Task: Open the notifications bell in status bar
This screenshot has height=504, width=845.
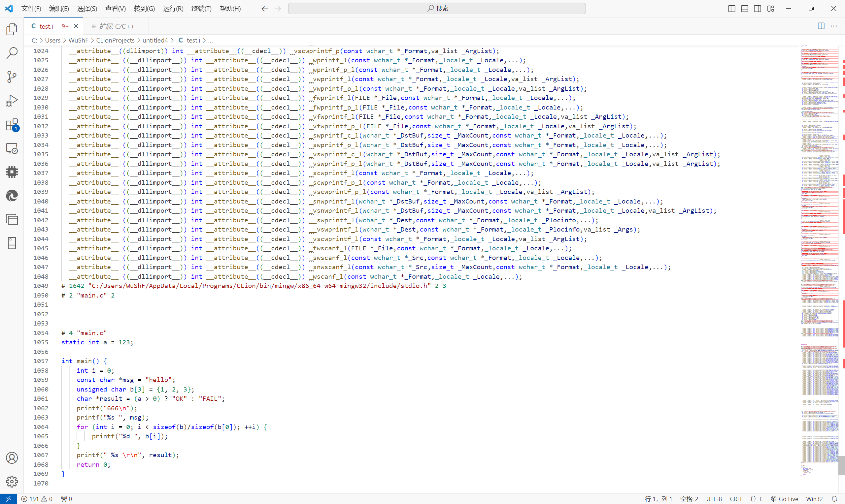Action: (834, 499)
